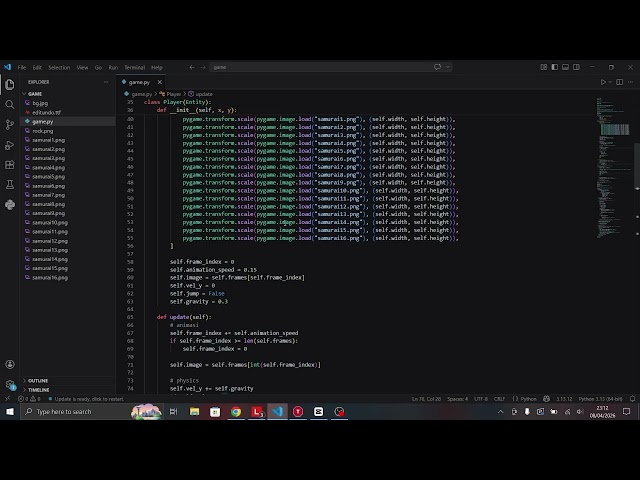The image size is (640, 480).
Task: Open the Testing flask view
Action: pyautogui.click(x=10, y=185)
